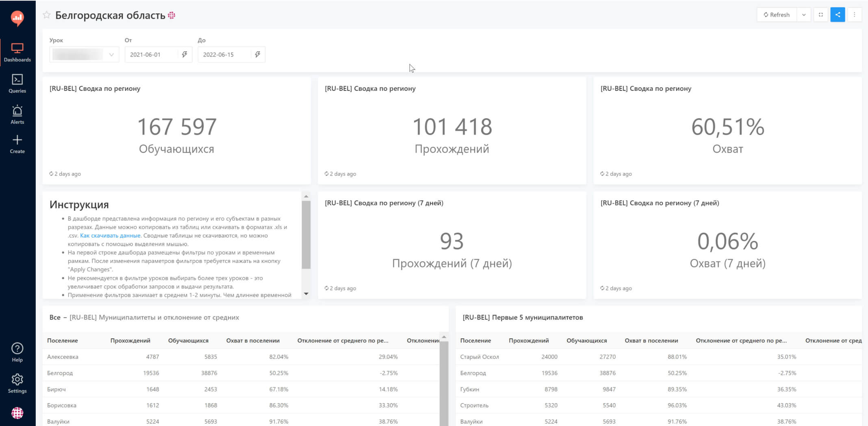Image resolution: width=868 pixels, height=426 pixels.
Task: Edit the До date field
Action: tap(224, 54)
